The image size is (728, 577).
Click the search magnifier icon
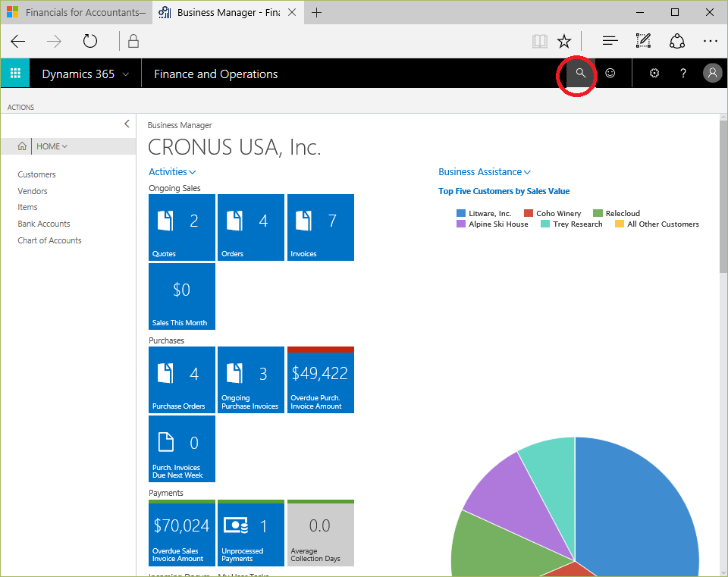coord(580,73)
